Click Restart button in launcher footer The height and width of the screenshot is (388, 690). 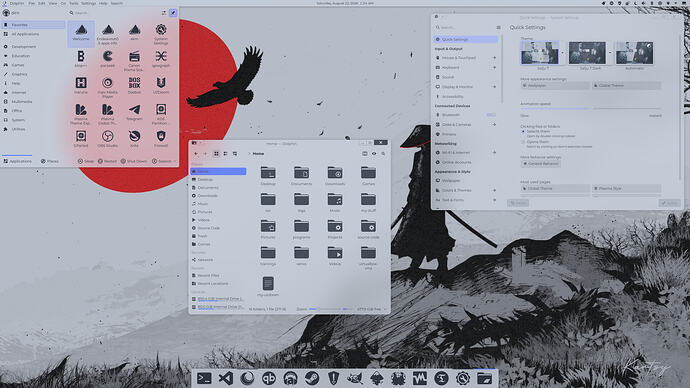click(107, 161)
